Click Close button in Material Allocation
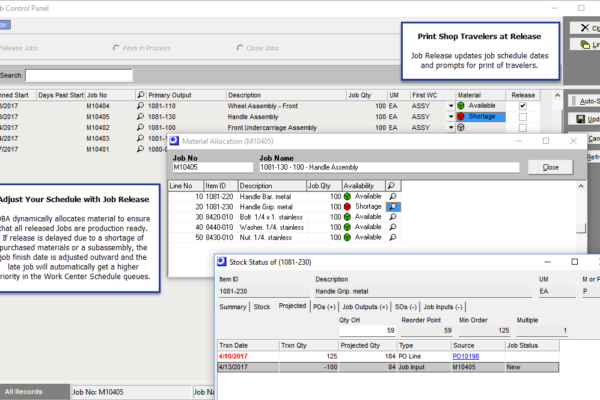600x400 pixels. (x=550, y=167)
